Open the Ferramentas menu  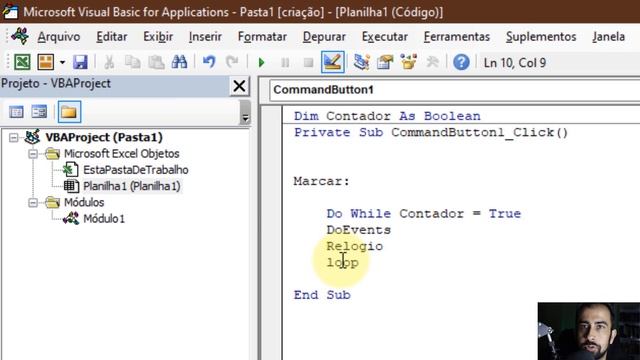[456, 37]
